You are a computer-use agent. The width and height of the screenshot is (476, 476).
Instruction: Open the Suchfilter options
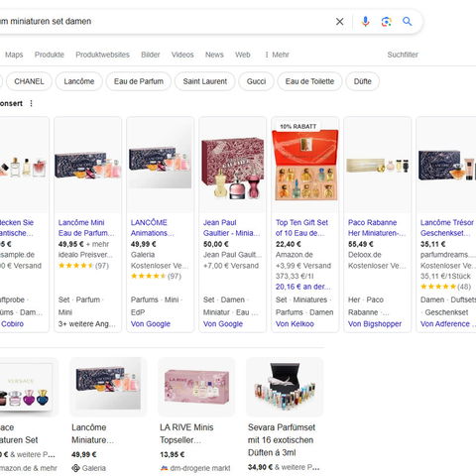point(403,55)
